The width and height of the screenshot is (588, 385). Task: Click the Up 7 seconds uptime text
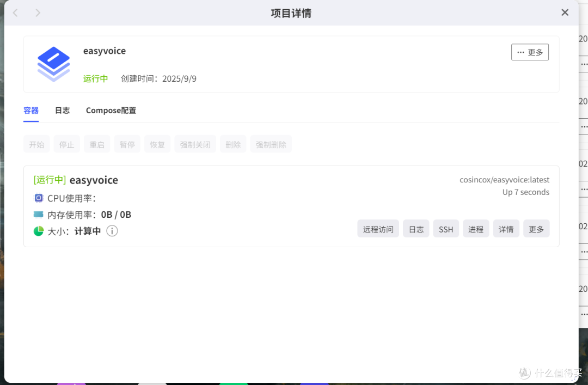tap(526, 192)
